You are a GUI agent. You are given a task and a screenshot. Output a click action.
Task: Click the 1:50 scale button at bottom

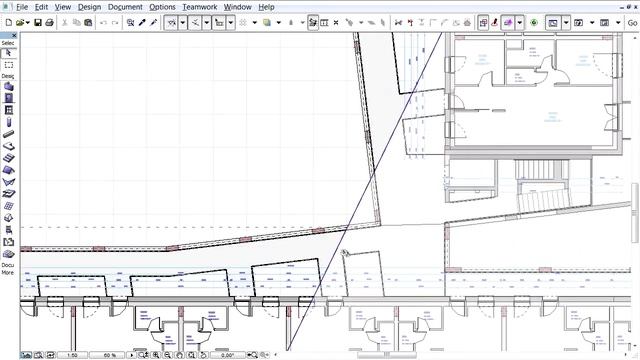[72, 355]
